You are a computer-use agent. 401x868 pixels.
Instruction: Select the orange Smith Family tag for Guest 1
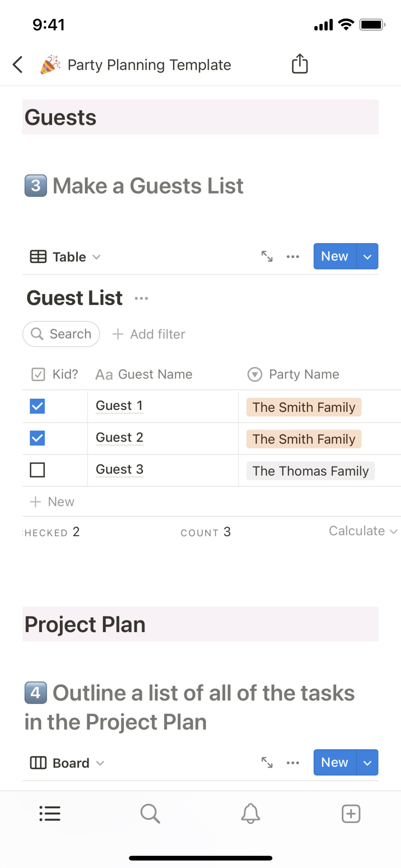click(304, 407)
